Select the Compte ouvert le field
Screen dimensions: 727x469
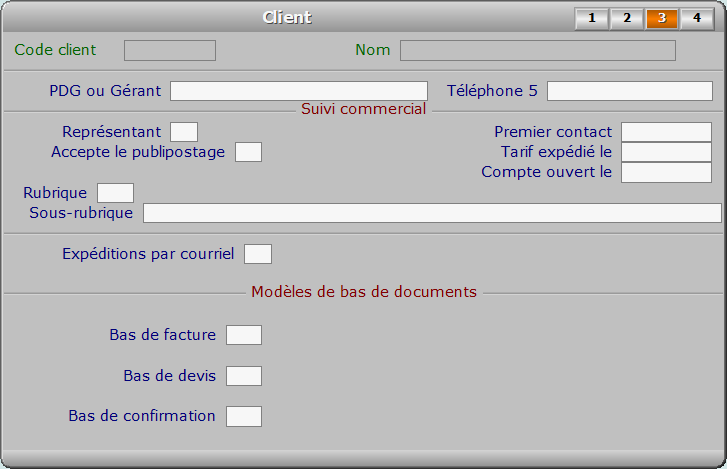click(x=666, y=172)
